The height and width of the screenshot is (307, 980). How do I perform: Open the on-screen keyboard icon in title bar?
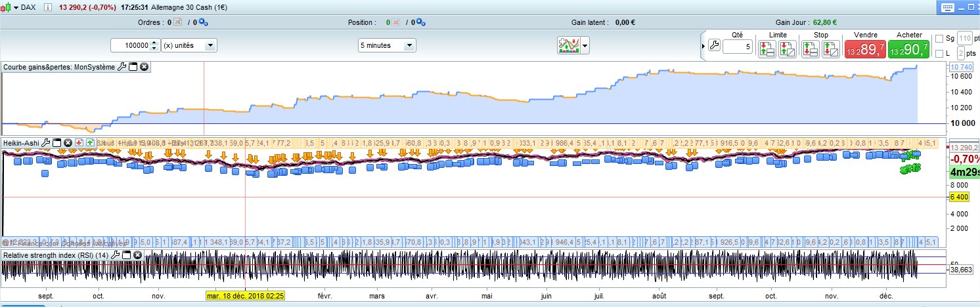947,7
